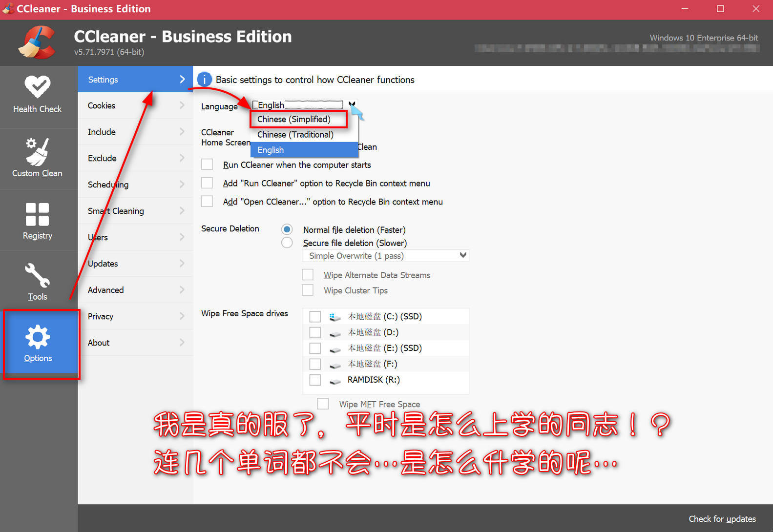Expand the Cookies row chevron
773x532 pixels.
(x=182, y=105)
